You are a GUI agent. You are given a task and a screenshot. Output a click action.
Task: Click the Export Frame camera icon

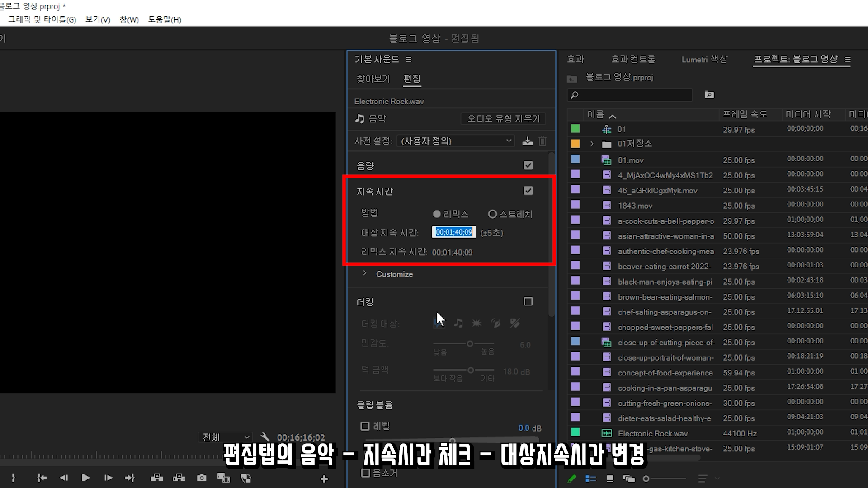(x=202, y=478)
